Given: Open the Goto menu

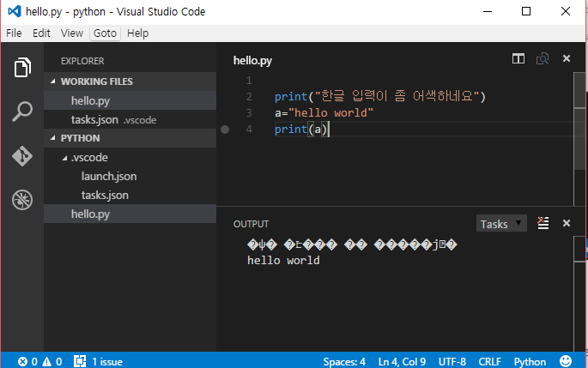Looking at the screenshot, I should (x=105, y=33).
